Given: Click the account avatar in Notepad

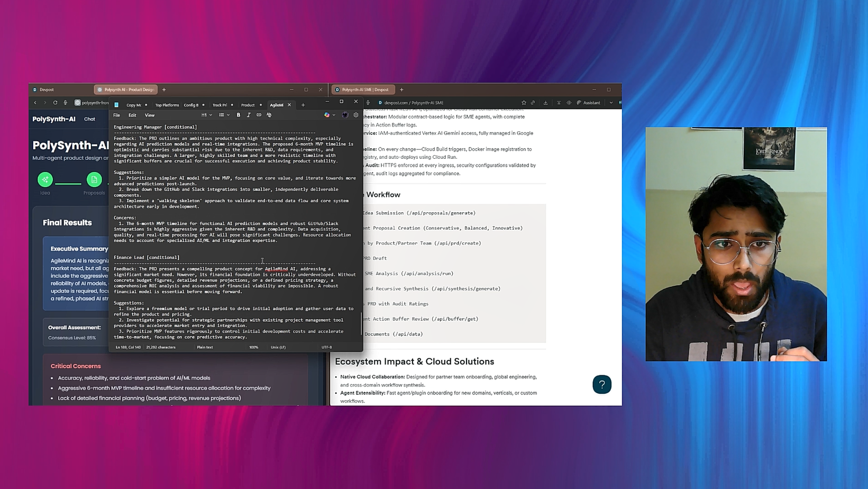Looking at the screenshot, I should [x=345, y=115].
